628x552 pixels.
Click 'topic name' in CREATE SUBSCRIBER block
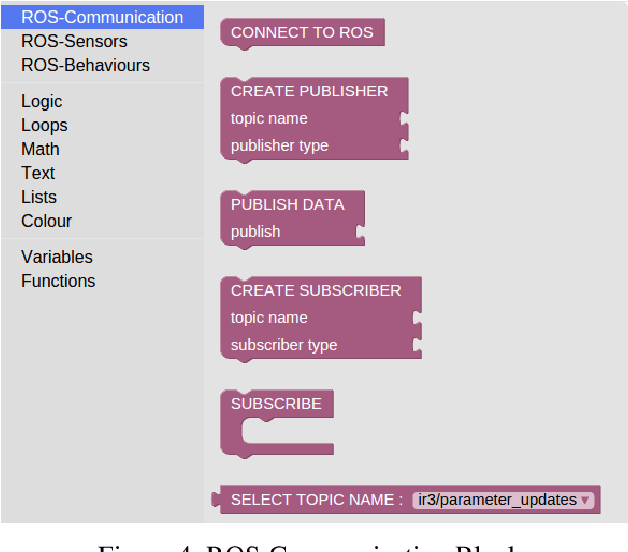click(269, 318)
